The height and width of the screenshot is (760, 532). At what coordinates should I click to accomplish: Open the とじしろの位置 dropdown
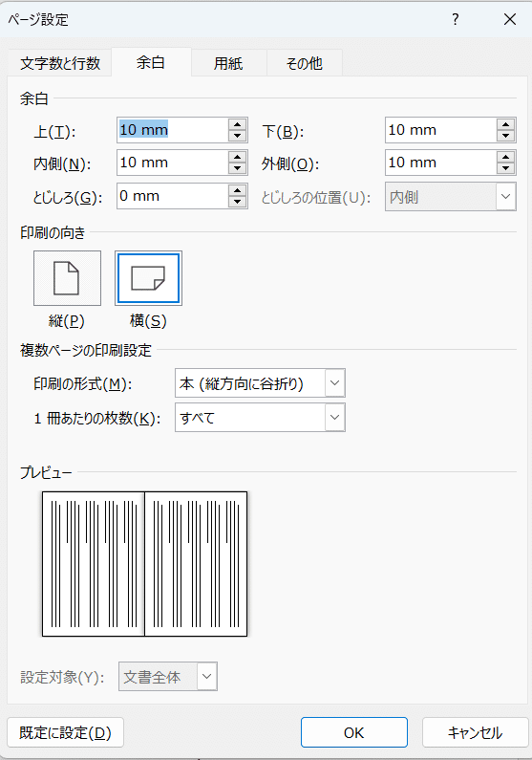451,196
